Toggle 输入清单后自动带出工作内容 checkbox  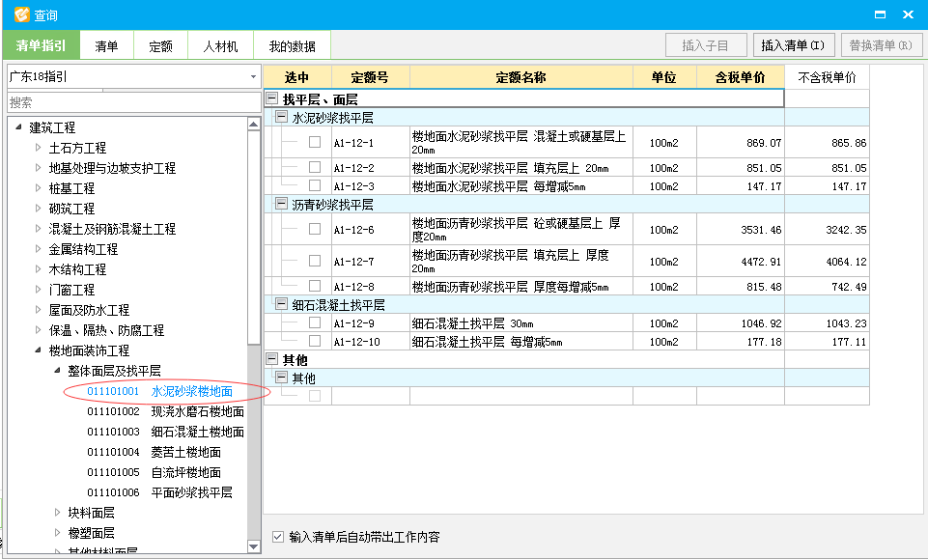278,537
